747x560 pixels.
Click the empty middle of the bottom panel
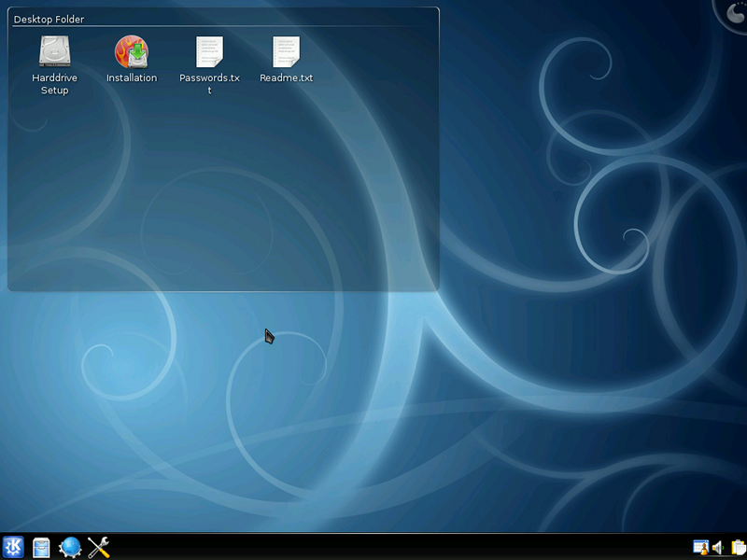[x=401, y=548]
